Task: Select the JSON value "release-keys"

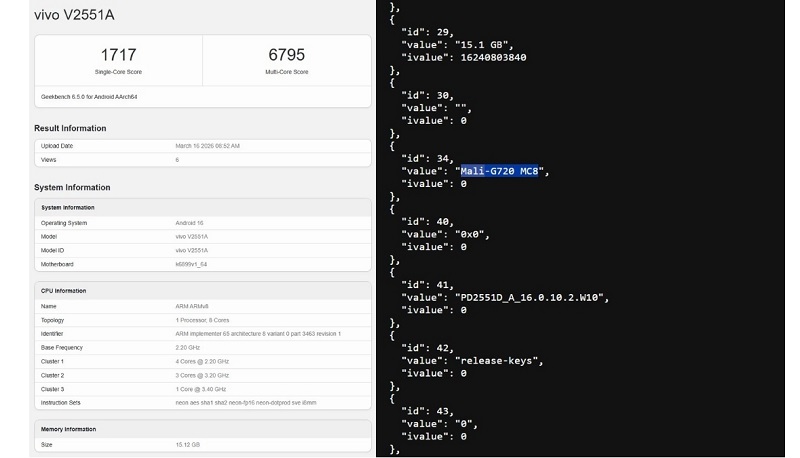Action: coord(496,361)
